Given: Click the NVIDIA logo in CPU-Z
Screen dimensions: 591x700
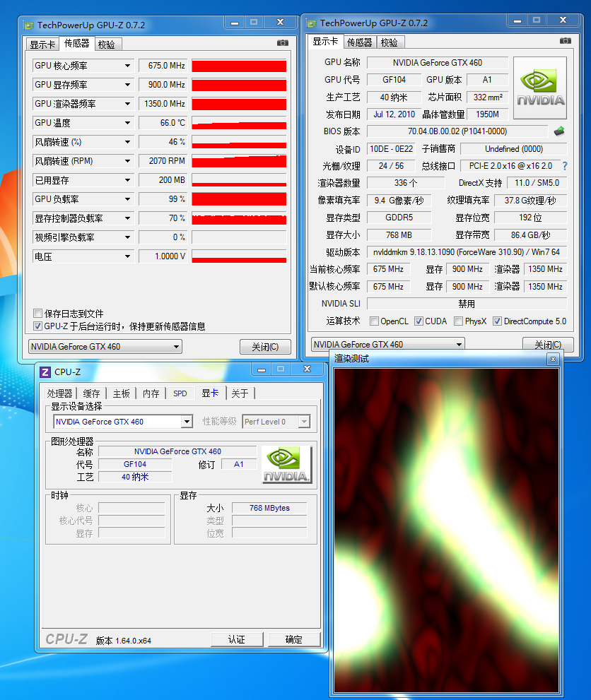Looking at the screenshot, I should pyautogui.click(x=286, y=465).
